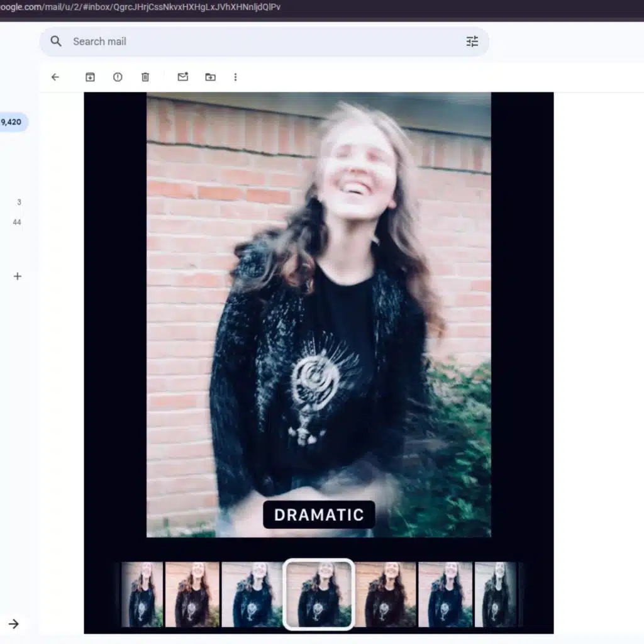Mark the email as unread
Viewport: 644px width, 644px height.
[183, 77]
